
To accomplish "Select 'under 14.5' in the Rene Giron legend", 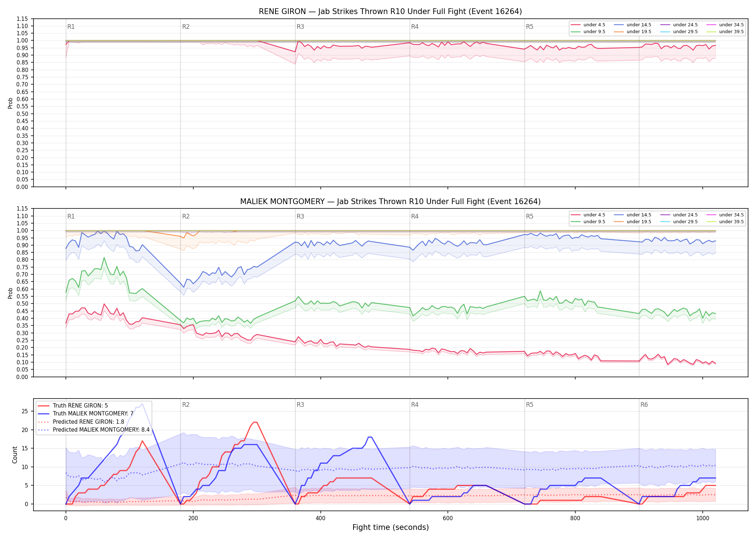I will click(633, 25).
